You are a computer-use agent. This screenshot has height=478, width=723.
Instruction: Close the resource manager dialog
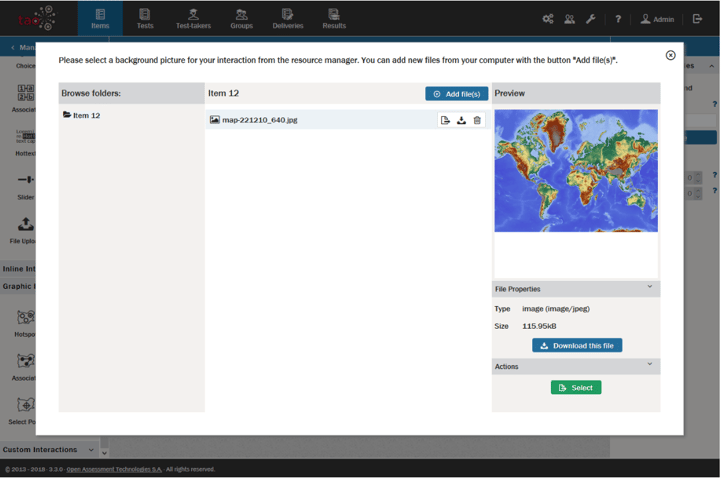(670, 56)
